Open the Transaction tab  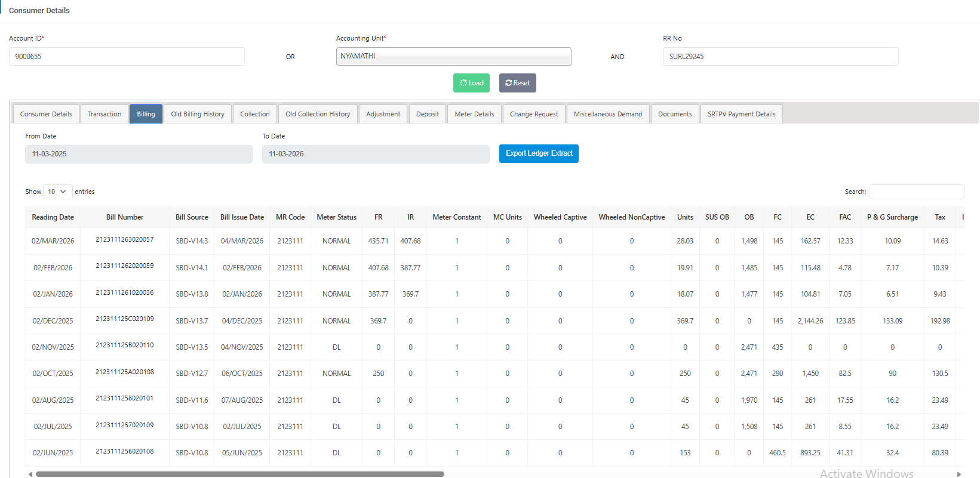click(x=105, y=114)
